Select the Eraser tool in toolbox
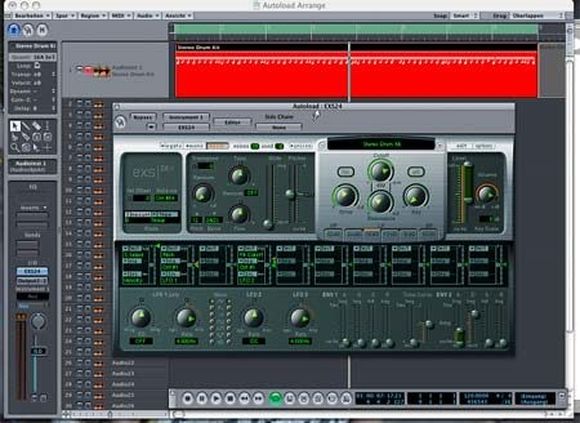 coord(37,126)
